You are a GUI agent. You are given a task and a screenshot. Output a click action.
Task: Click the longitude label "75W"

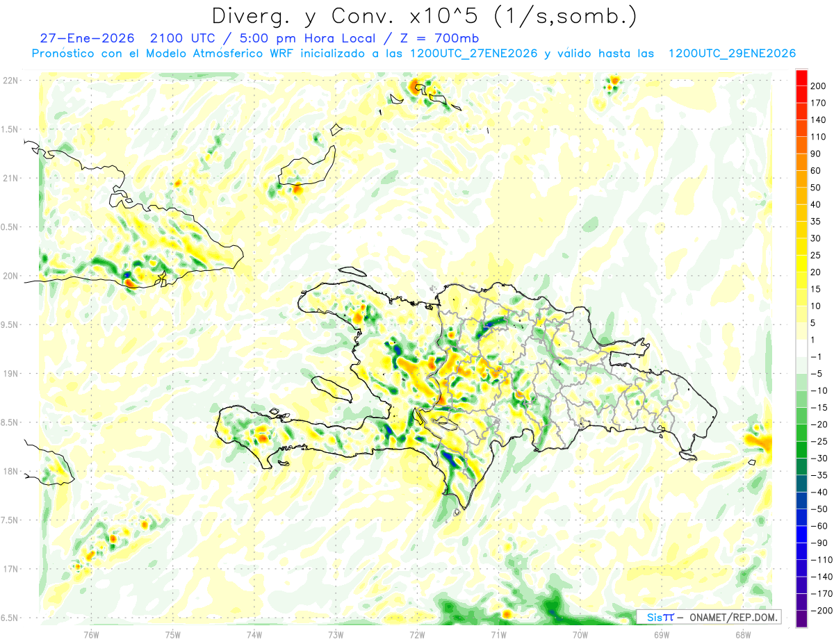173,634
